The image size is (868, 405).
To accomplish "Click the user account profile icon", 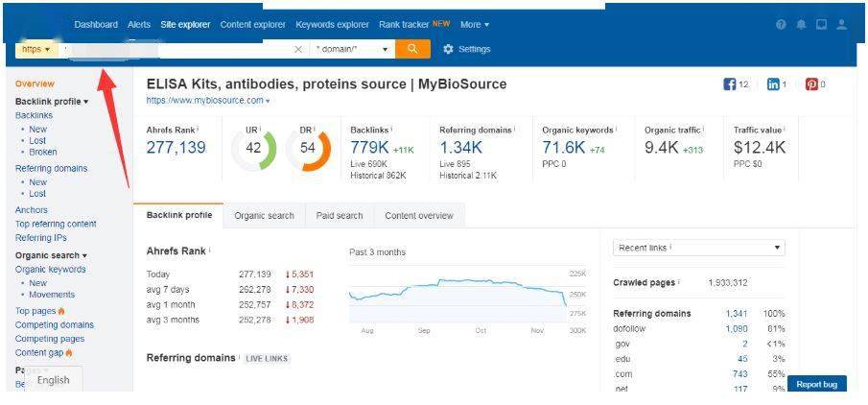I will point(842,24).
